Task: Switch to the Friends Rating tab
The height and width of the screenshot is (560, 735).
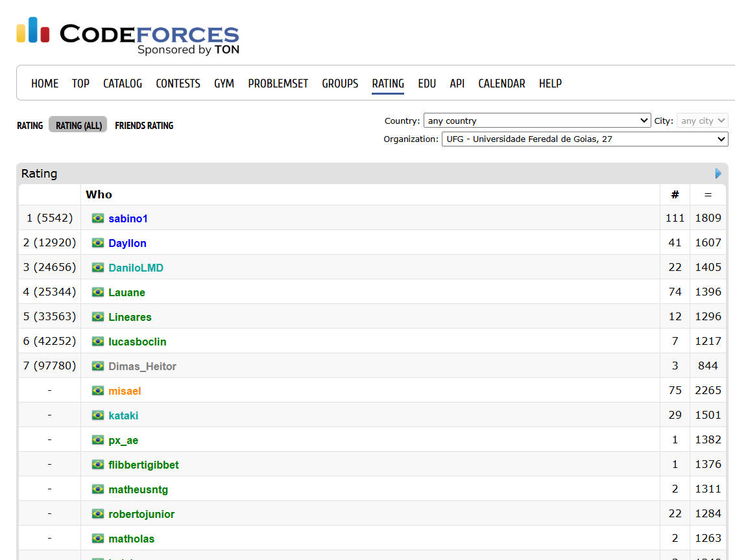Action: (144, 126)
